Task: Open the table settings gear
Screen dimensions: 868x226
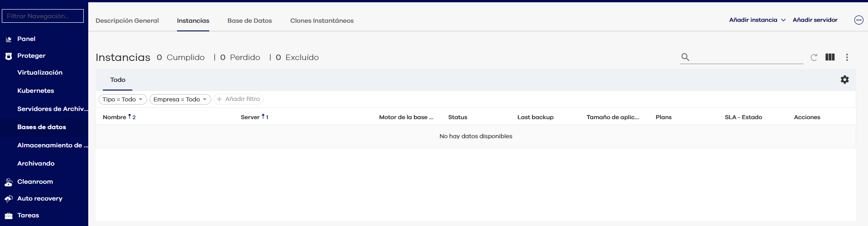Action: click(x=844, y=80)
